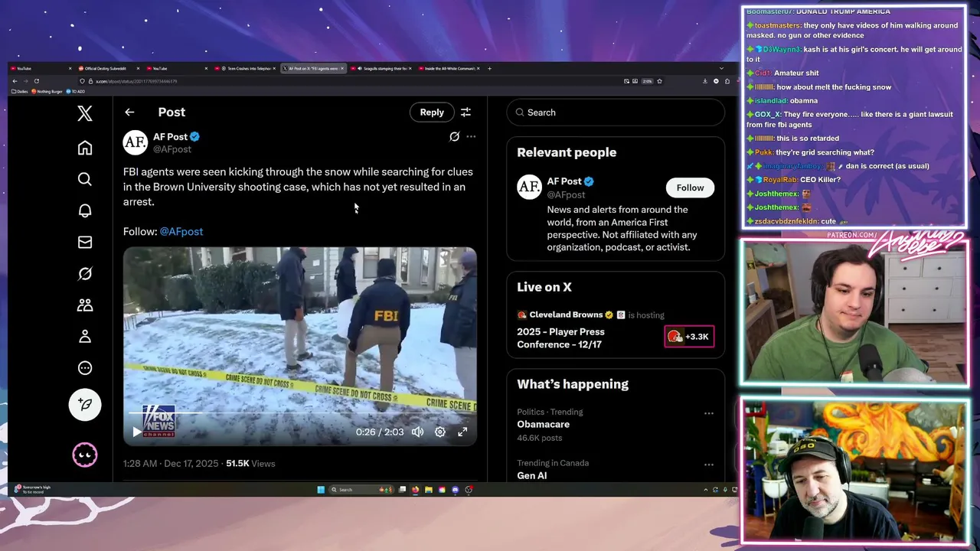Screen dimensions: 980x551
Task: Show hidden system tray icons
Action: point(705,490)
